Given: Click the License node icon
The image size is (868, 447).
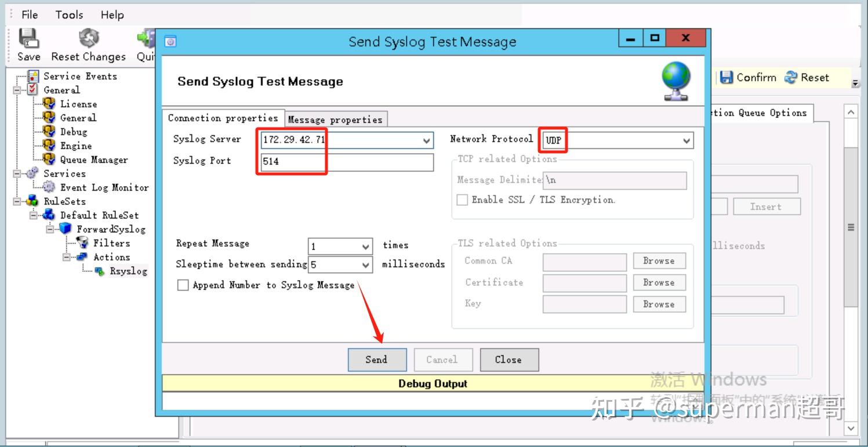Looking at the screenshot, I should click(x=49, y=104).
